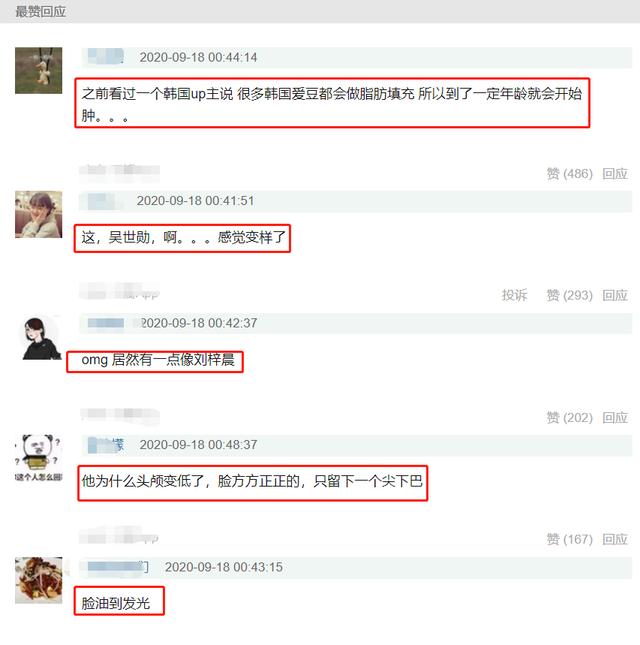Click the comment text 脸油到发光

point(116,603)
